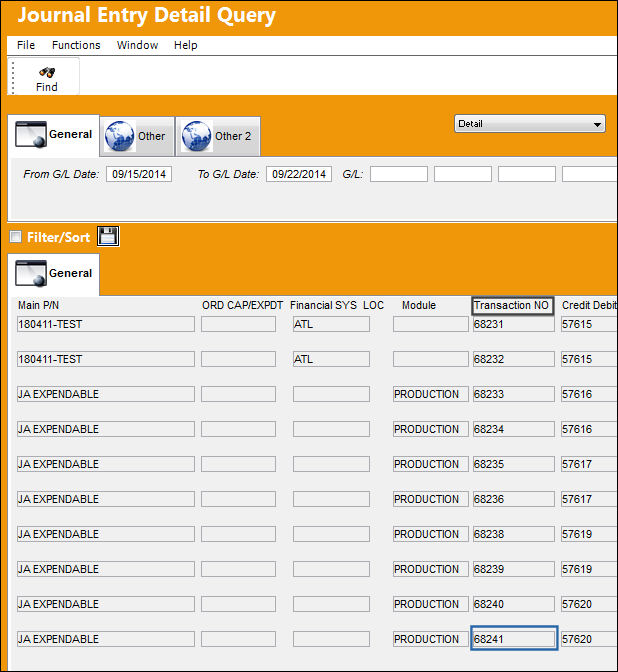618x672 pixels.
Task: Select transaction number 68231 cell
Action: (513, 324)
